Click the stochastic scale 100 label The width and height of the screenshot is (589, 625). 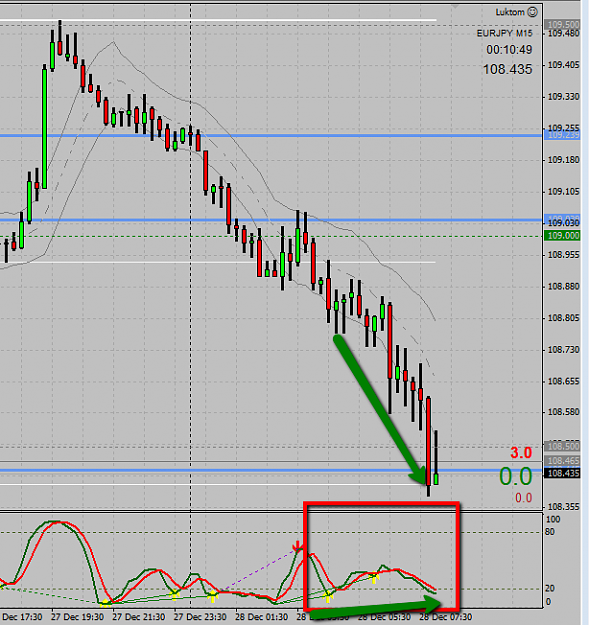coord(553,519)
